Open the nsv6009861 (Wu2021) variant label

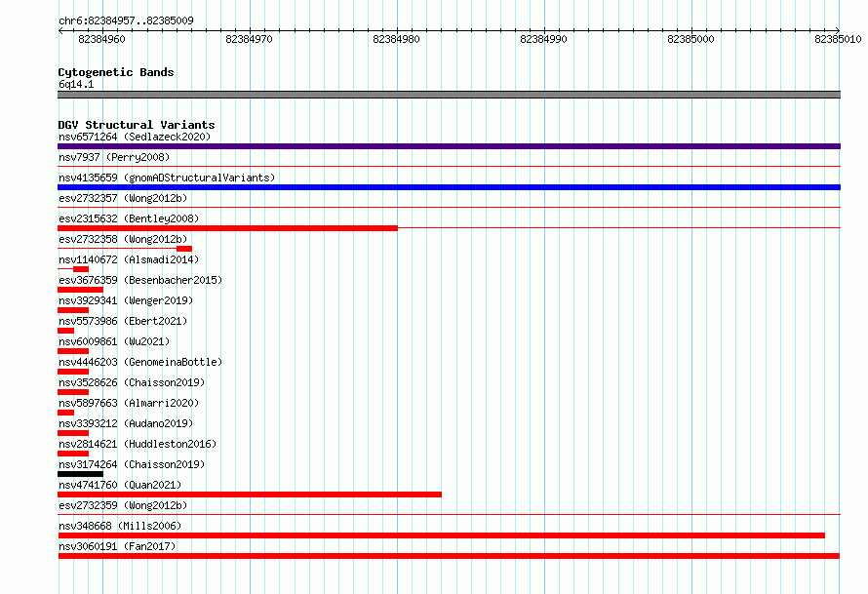114,341
